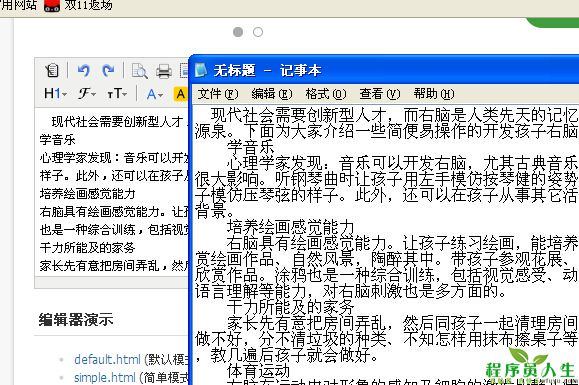579x385 pixels.
Task: Open preview with the magnifier page icon
Action: 140,71
